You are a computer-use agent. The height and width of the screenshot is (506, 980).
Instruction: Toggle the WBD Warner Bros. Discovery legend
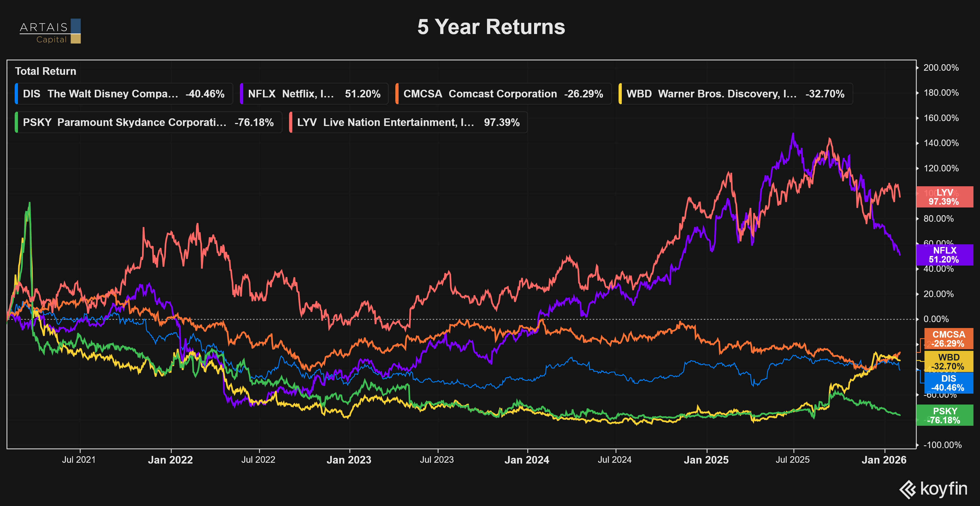[x=735, y=94]
